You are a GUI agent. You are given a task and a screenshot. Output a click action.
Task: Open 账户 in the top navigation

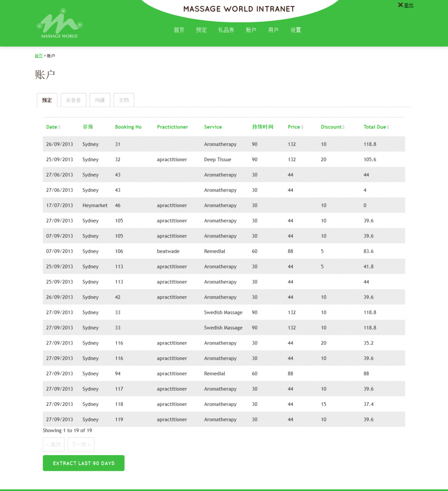[x=251, y=30]
